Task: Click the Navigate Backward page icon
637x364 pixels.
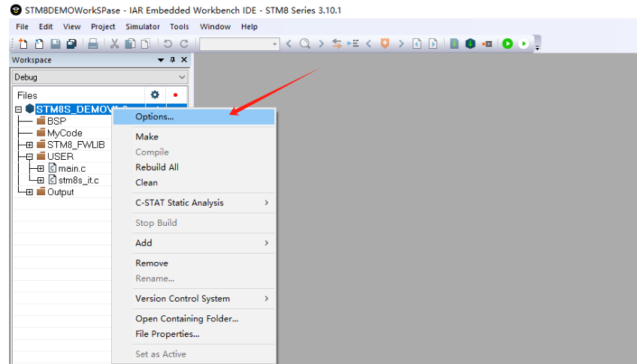Action: pyautogui.click(x=417, y=44)
